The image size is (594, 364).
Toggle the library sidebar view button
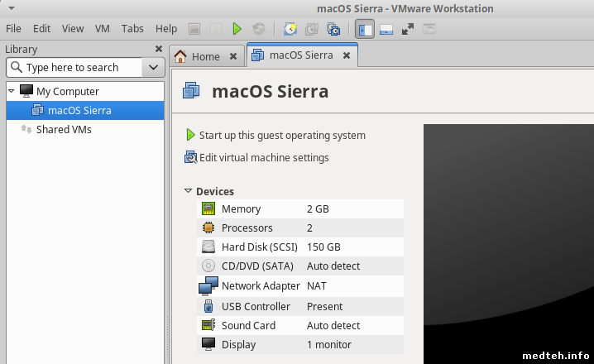point(365,29)
